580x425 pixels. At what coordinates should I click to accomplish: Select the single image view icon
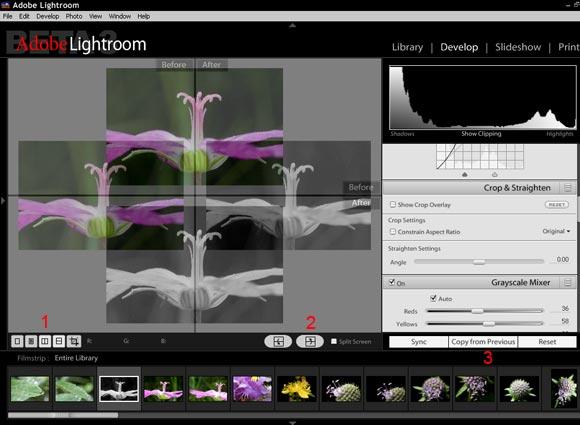click(x=17, y=341)
